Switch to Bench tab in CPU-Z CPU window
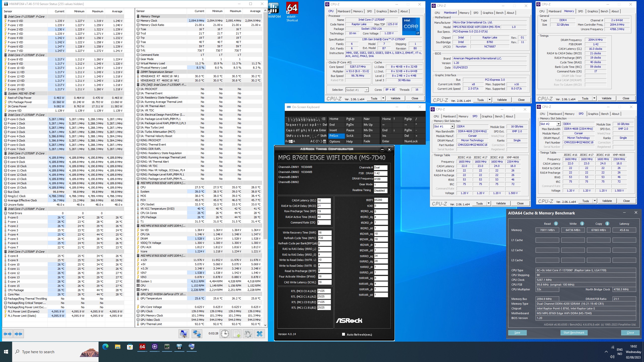The image size is (644, 362). [x=393, y=11]
